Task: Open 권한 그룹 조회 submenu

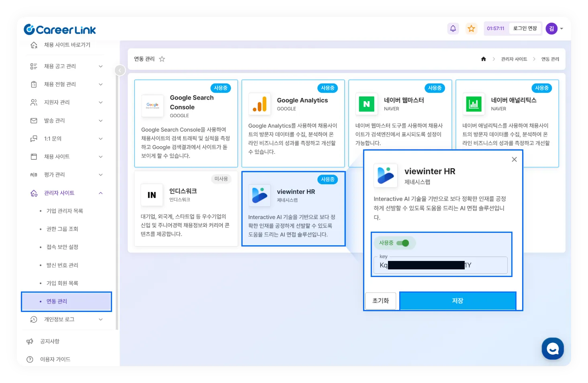Action: (x=62, y=229)
